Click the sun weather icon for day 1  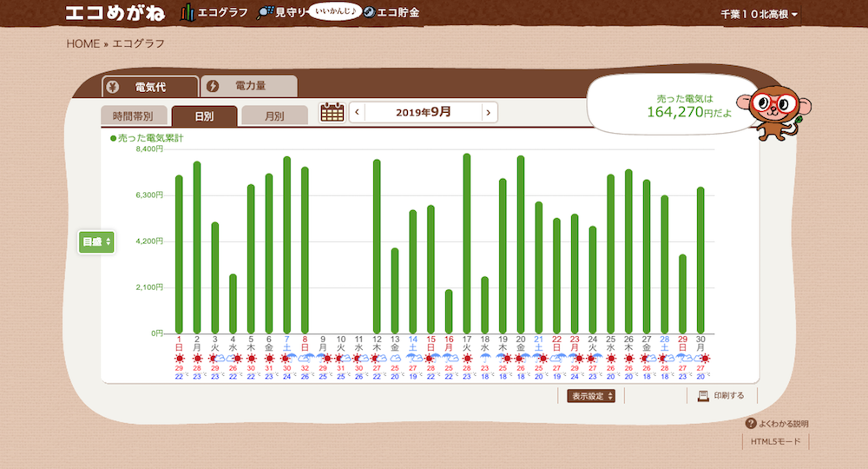[179, 359]
